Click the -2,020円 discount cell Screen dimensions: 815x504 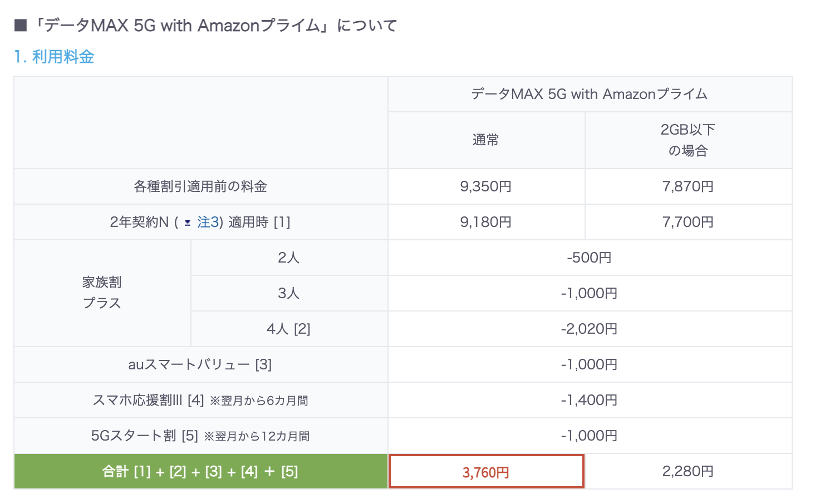[x=590, y=329]
